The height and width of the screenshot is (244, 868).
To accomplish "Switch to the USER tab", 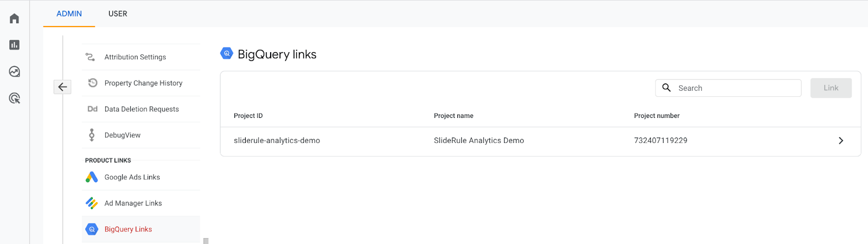I will (x=118, y=14).
